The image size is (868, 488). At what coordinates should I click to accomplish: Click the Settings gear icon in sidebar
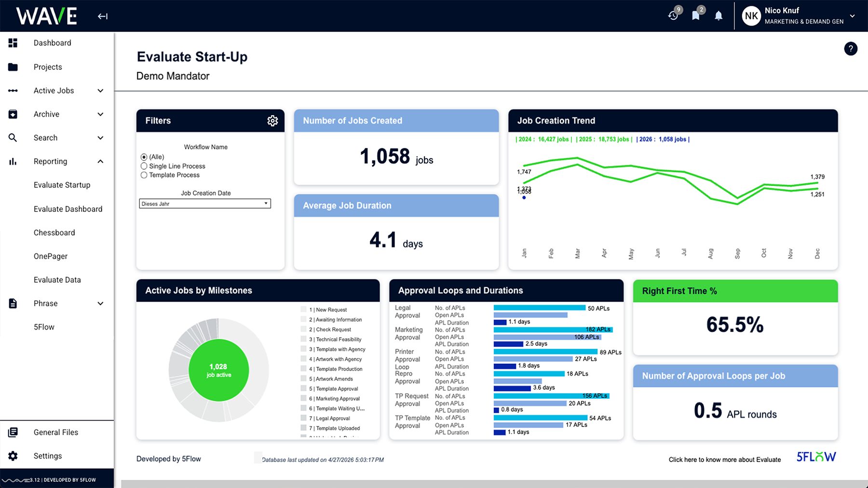[13, 456]
